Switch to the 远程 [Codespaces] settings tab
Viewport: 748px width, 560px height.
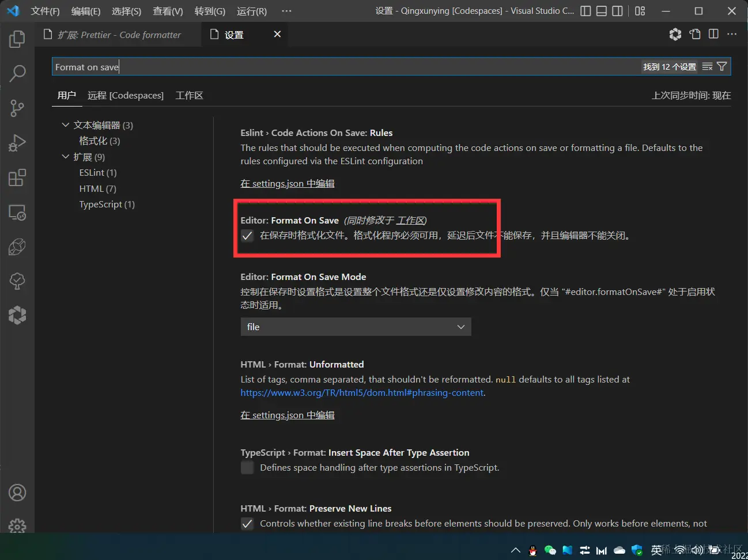(x=126, y=96)
